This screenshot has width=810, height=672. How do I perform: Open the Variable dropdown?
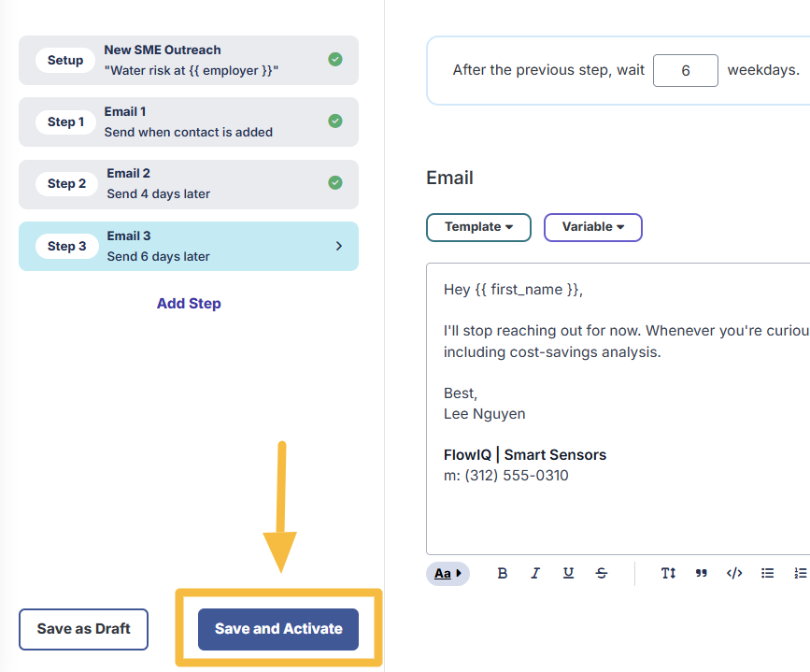[592, 227]
